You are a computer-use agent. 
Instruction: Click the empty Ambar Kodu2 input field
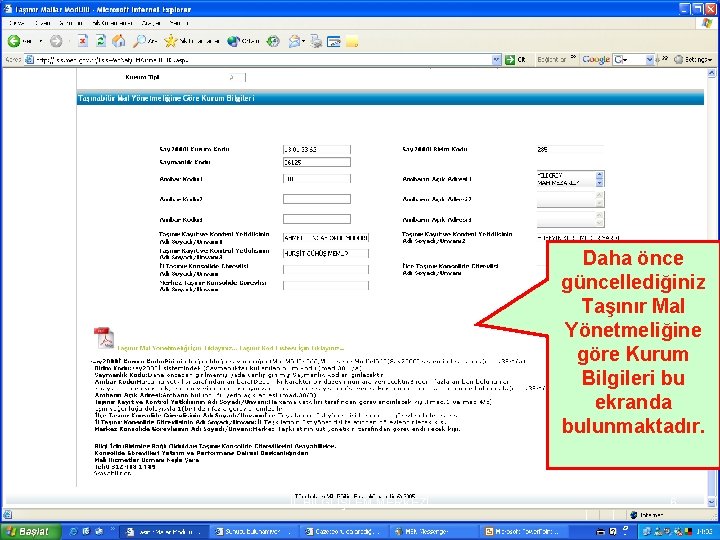316,199
